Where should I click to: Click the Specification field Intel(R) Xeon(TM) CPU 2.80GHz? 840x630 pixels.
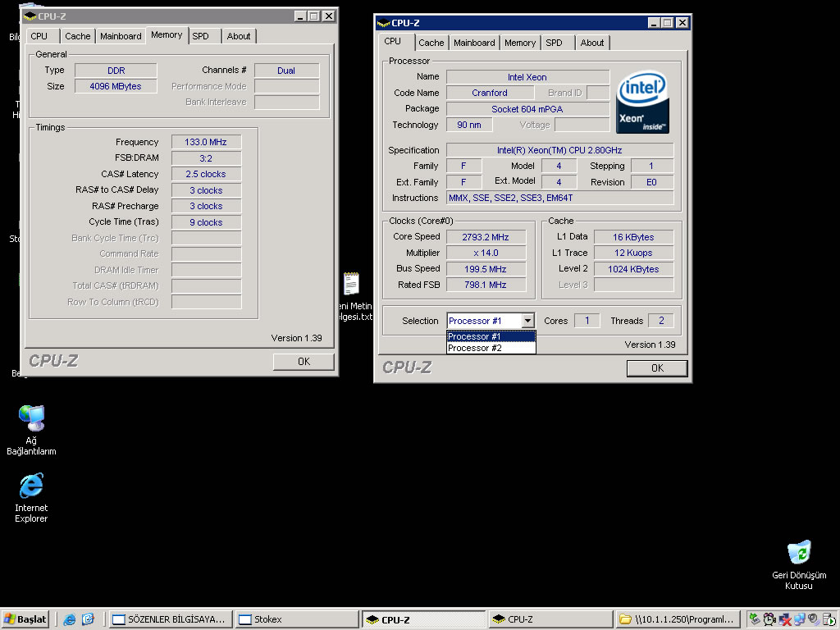coord(559,150)
